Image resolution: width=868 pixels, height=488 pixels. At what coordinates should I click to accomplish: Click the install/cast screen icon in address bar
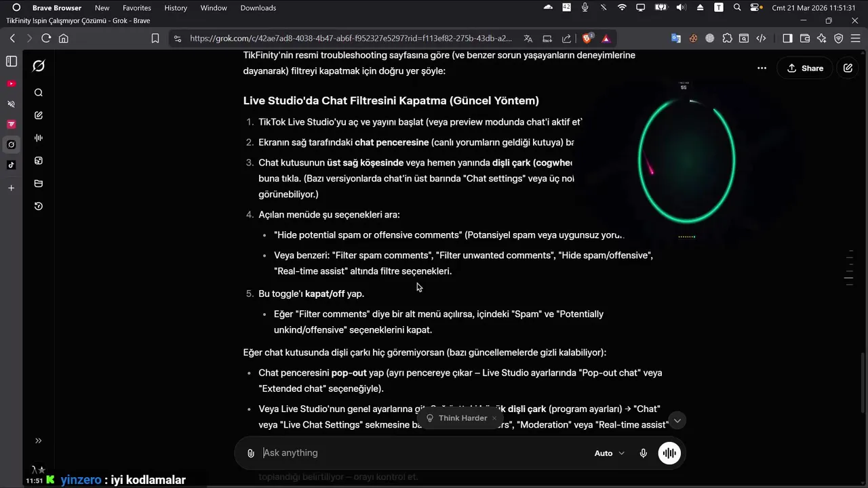[547, 39]
